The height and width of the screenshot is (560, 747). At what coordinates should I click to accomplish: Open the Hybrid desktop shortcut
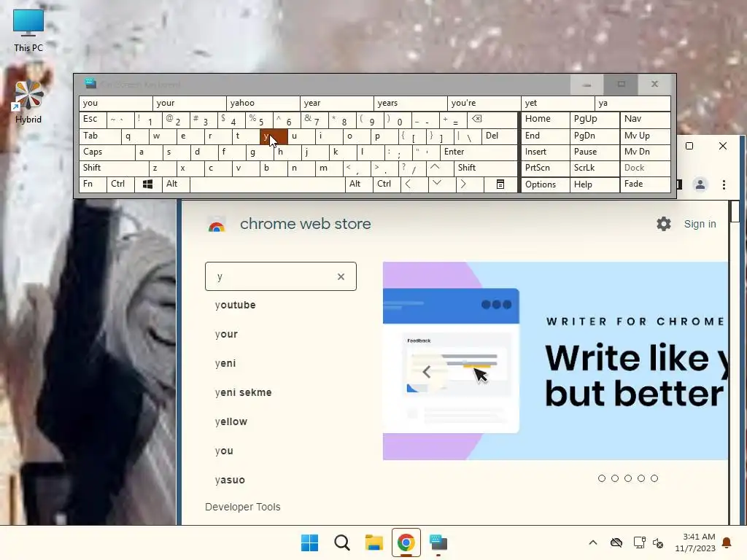pyautogui.click(x=28, y=102)
